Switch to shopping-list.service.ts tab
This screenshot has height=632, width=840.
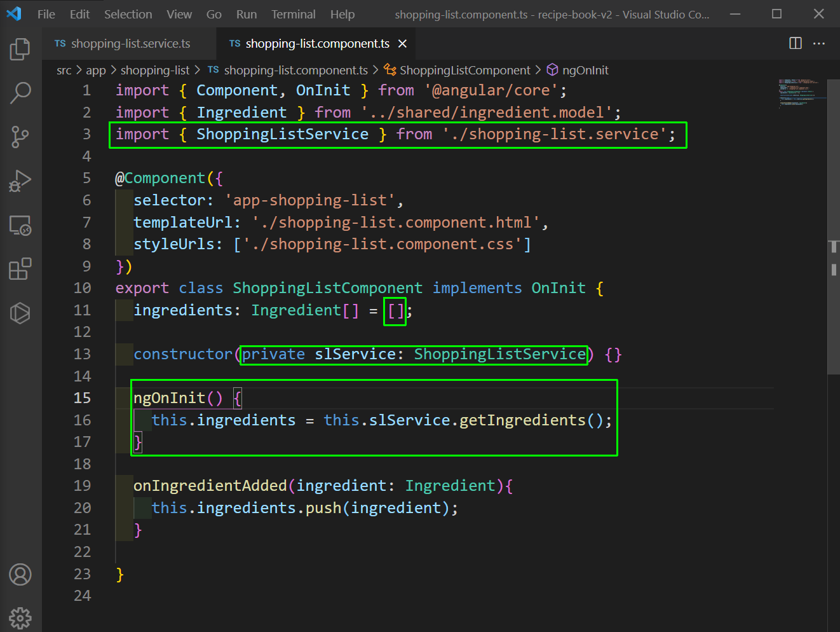tap(130, 43)
